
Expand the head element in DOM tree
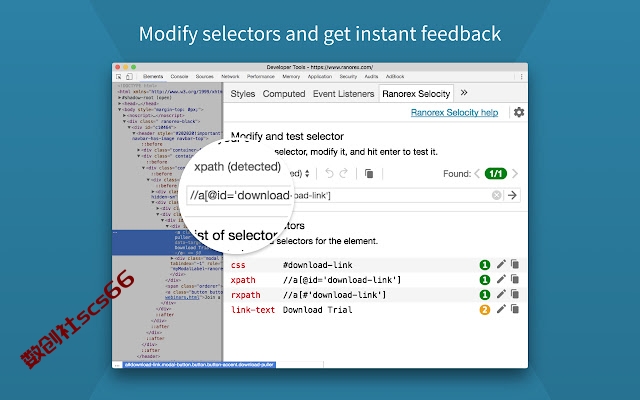pyautogui.click(x=120, y=104)
